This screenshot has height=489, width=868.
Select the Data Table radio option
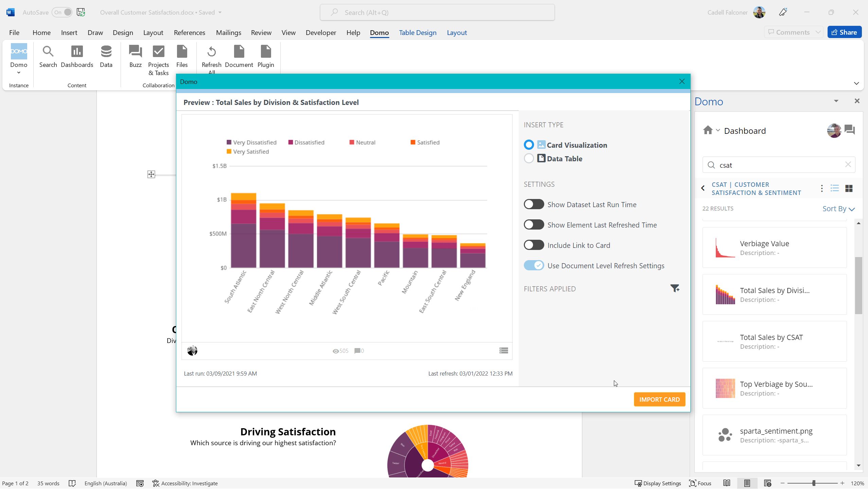(x=529, y=159)
